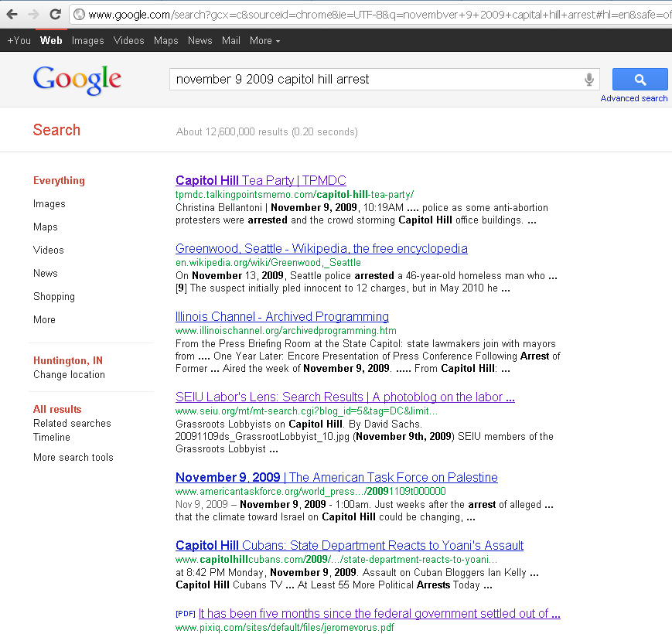The image size is (672, 634).
Task: Expand the More dropdown in top bar
Action: (x=264, y=40)
